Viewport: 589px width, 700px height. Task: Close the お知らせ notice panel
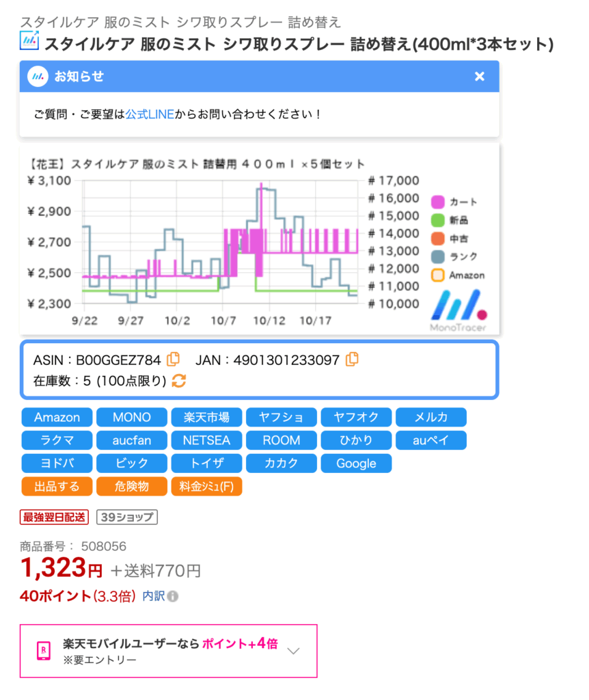[480, 77]
